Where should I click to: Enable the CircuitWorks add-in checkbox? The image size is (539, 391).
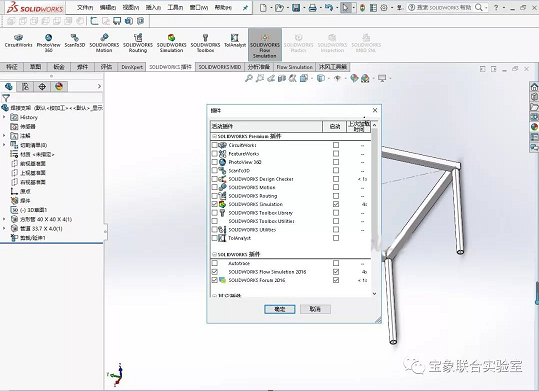click(x=215, y=145)
